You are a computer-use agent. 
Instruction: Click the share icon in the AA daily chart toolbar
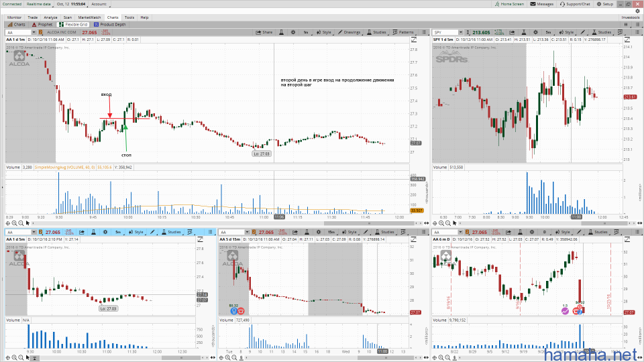tap(508, 232)
